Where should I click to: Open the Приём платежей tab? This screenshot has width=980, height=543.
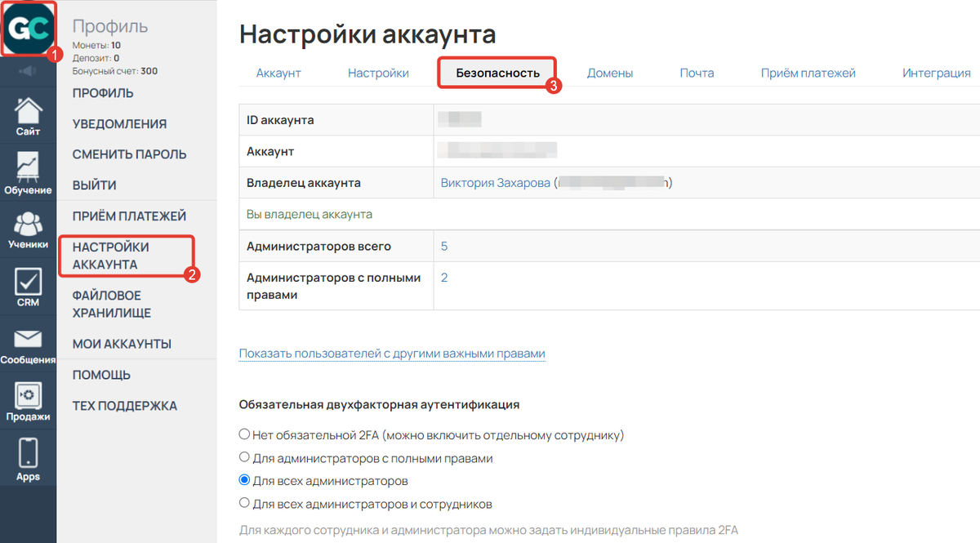click(808, 73)
